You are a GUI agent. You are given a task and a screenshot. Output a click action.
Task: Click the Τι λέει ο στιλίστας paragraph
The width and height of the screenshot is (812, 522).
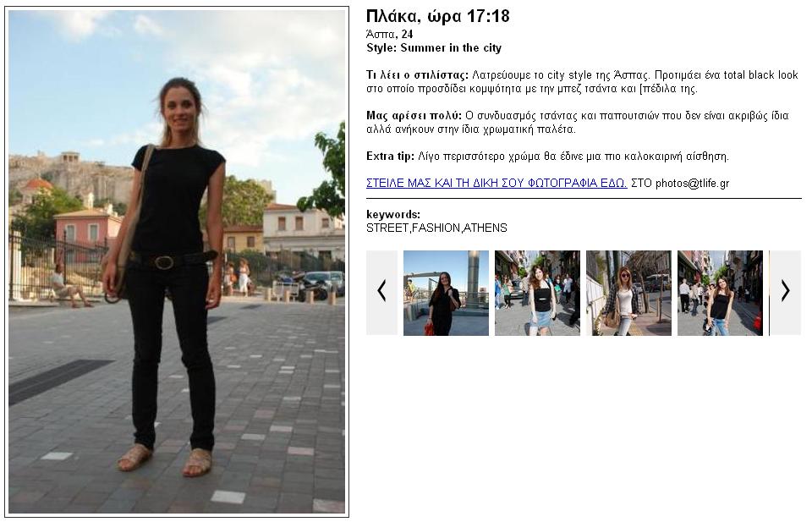tap(582, 82)
